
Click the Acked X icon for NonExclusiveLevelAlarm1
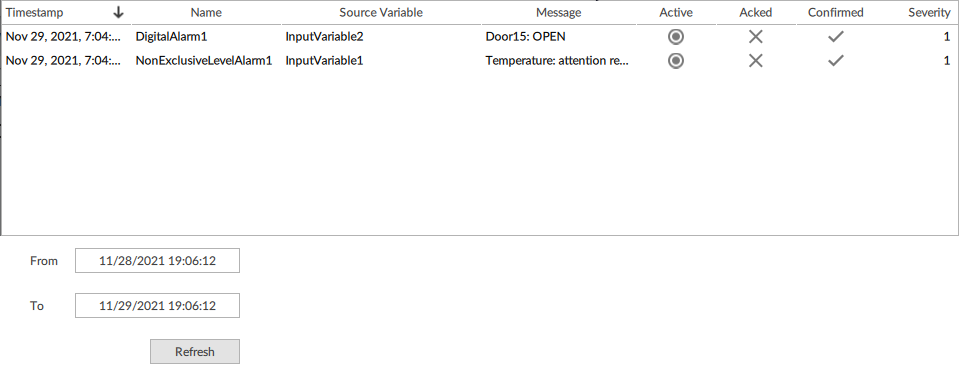pyautogui.click(x=756, y=61)
